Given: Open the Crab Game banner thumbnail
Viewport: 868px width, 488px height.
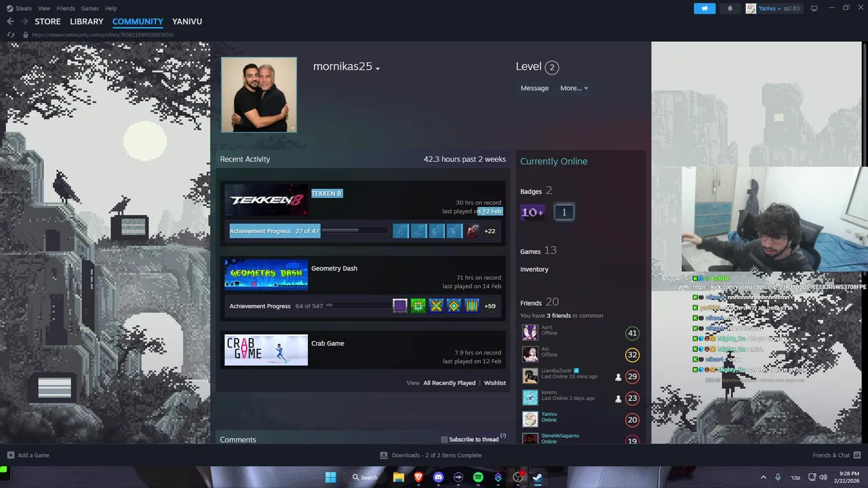Looking at the screenshot, I should click(x=267, y=350).
